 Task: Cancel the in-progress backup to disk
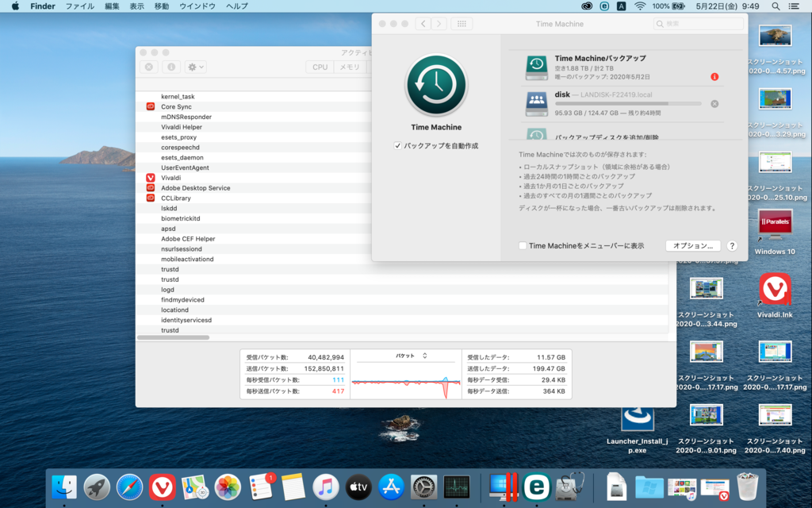tap(714, 104)
